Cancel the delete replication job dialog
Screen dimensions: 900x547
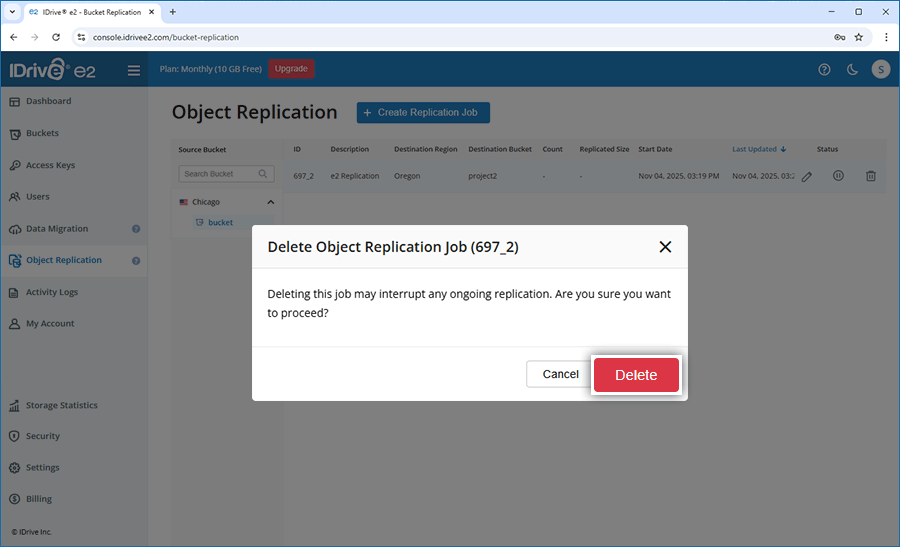(560, 374)
